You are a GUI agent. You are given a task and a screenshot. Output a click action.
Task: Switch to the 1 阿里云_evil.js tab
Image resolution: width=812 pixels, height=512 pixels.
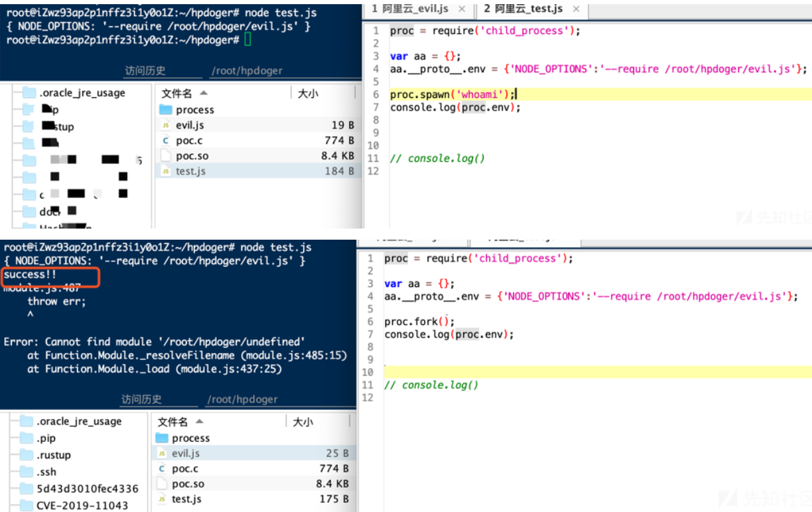(410, 9)
